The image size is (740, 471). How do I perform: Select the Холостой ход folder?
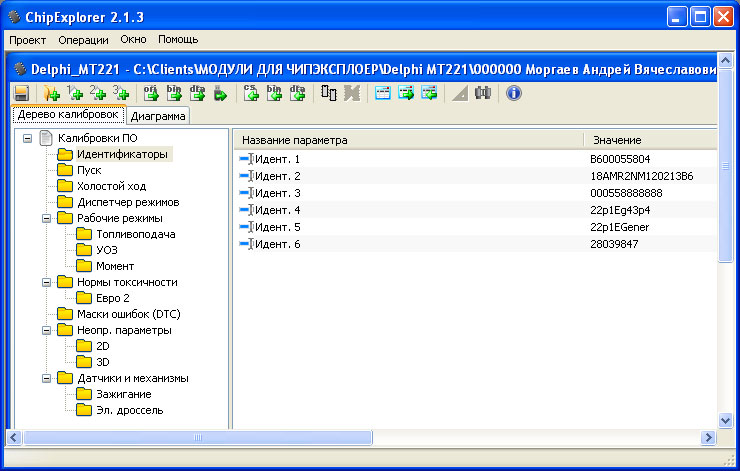tap(111, 186)
